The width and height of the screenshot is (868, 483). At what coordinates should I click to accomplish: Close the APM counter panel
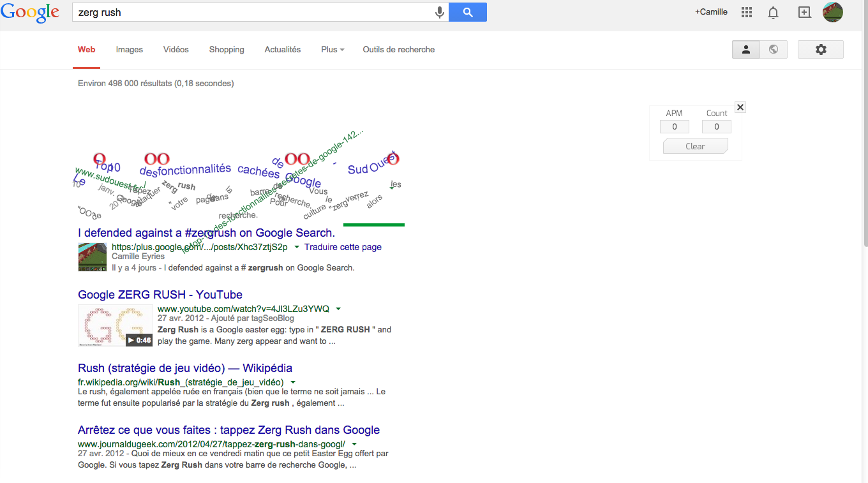[x=740, y=107]
